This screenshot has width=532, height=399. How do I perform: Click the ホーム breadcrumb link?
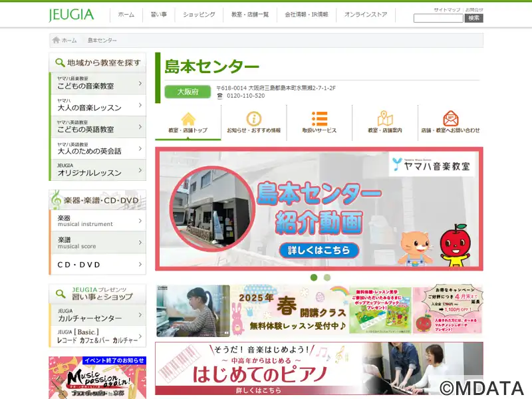pos(69,41)
